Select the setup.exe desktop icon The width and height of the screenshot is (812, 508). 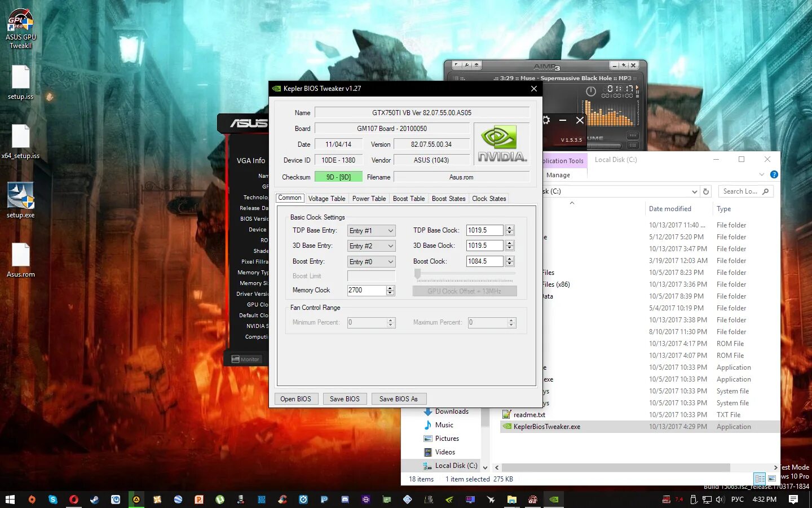[20, 200]
